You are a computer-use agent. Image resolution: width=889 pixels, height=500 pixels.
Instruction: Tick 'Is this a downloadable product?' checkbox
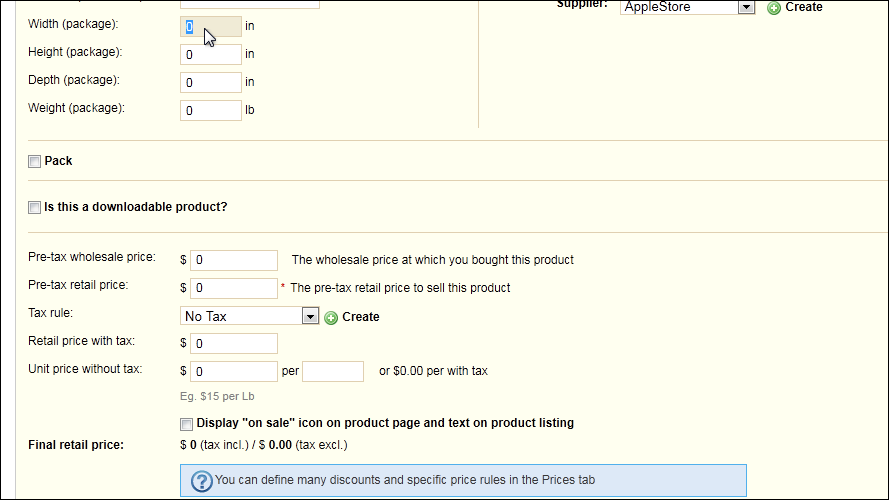tap(35, 207)
